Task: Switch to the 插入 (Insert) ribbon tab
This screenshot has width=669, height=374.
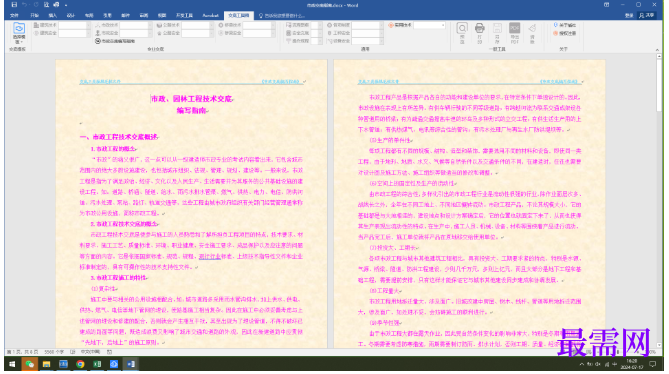Action: coord(52,15)
